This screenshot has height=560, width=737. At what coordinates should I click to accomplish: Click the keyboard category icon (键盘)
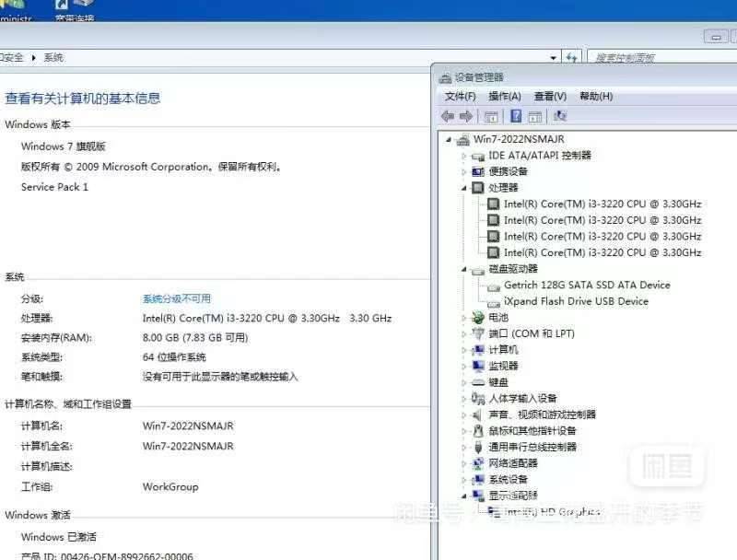[478, 383]
